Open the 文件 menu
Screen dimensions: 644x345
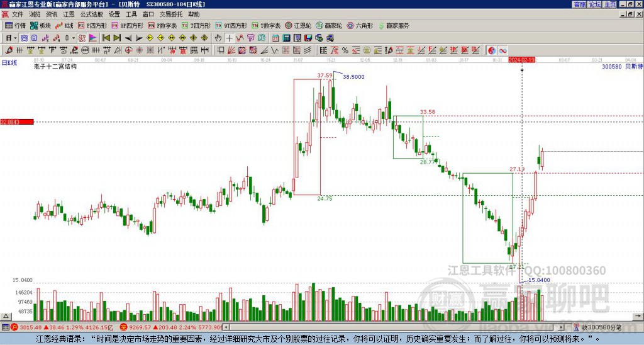coord(17,14)
